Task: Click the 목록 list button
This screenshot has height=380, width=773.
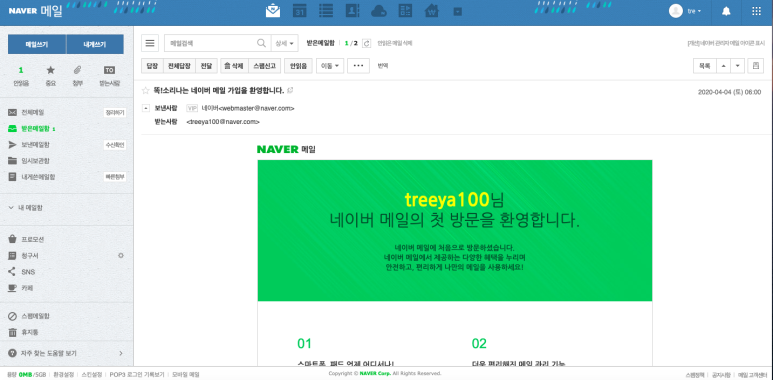Action: pos(704,66)
